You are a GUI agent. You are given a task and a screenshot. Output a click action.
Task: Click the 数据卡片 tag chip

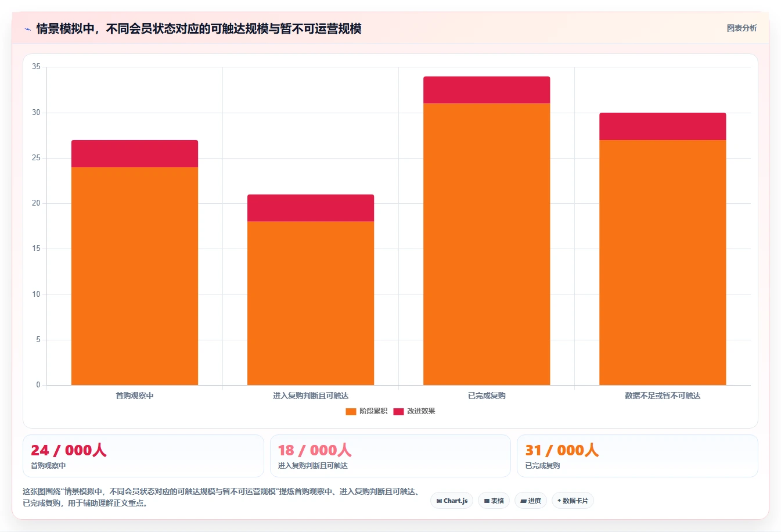[573, 501]
